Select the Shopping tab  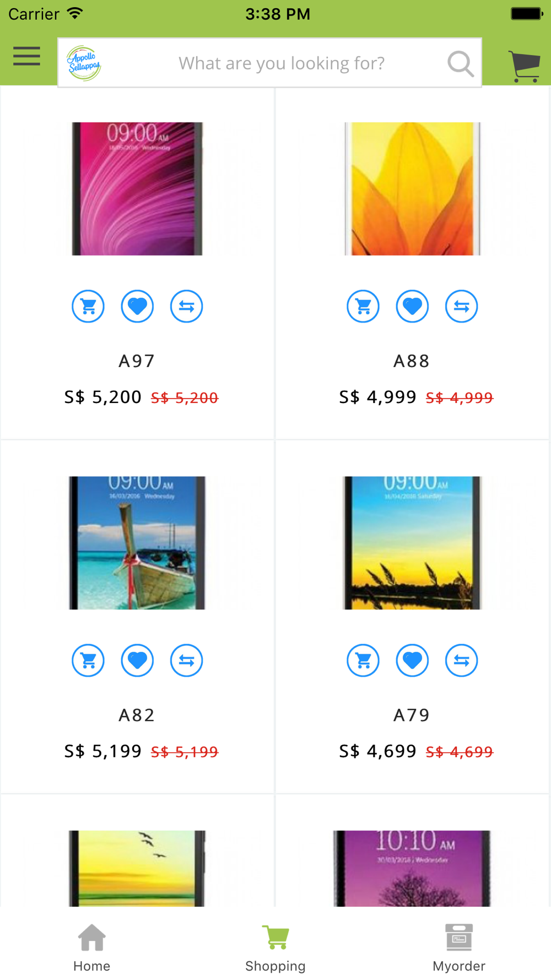(x=275, y=947)
